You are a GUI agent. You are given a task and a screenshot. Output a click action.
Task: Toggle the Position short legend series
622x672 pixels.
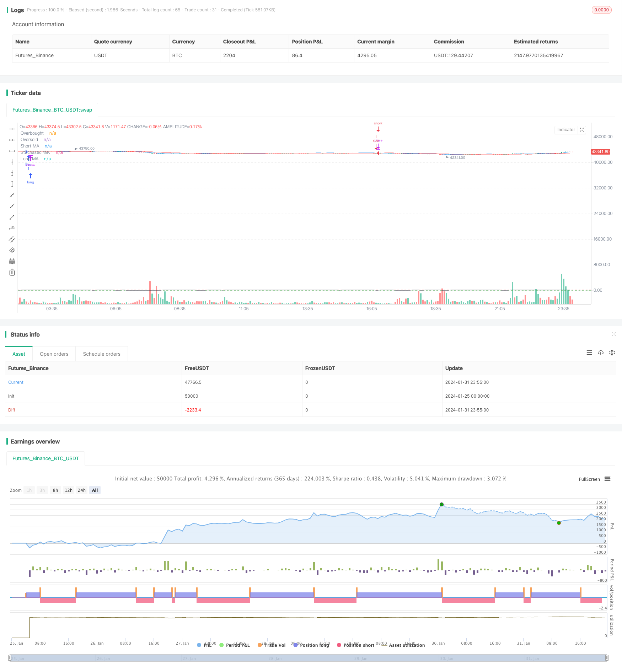point(355,645)
